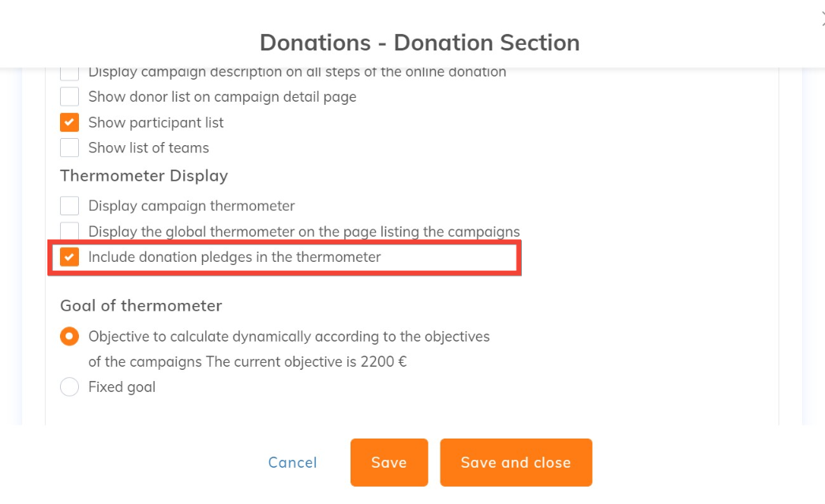Select the dynamically calculated objective radio button
Image resolution: width=825 pixels, height=504 pixels.
pos(69,337)
